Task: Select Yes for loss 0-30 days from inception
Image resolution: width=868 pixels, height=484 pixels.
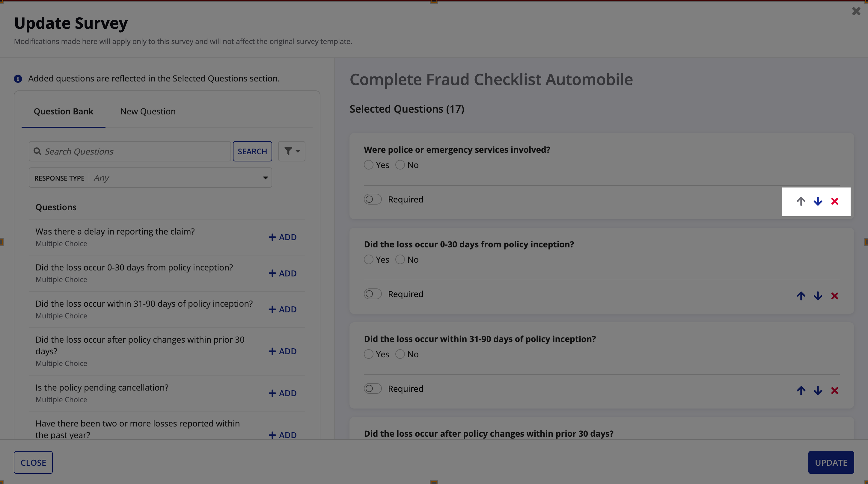Action: pyautogui.click(x=369, y=260)
